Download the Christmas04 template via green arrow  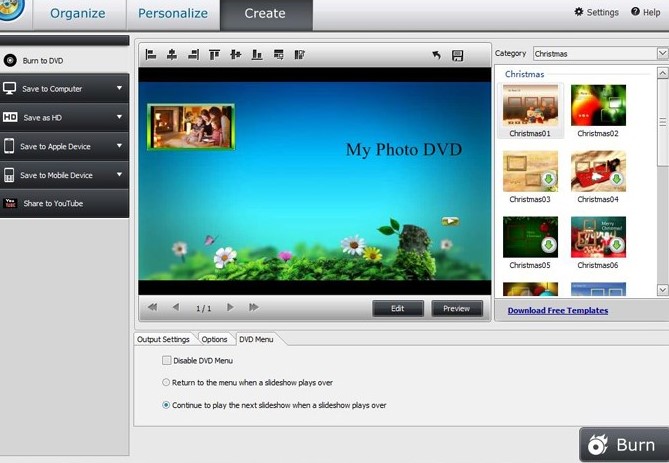(617, 179)
